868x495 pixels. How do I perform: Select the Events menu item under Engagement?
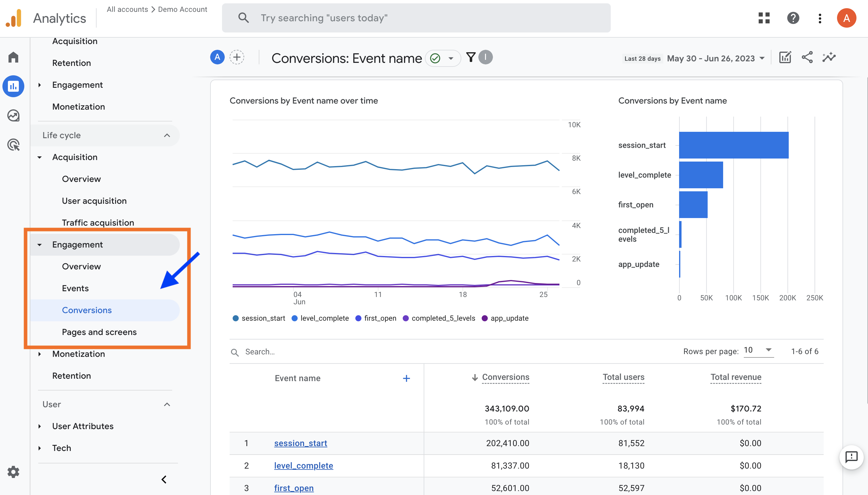pos(75,288)
